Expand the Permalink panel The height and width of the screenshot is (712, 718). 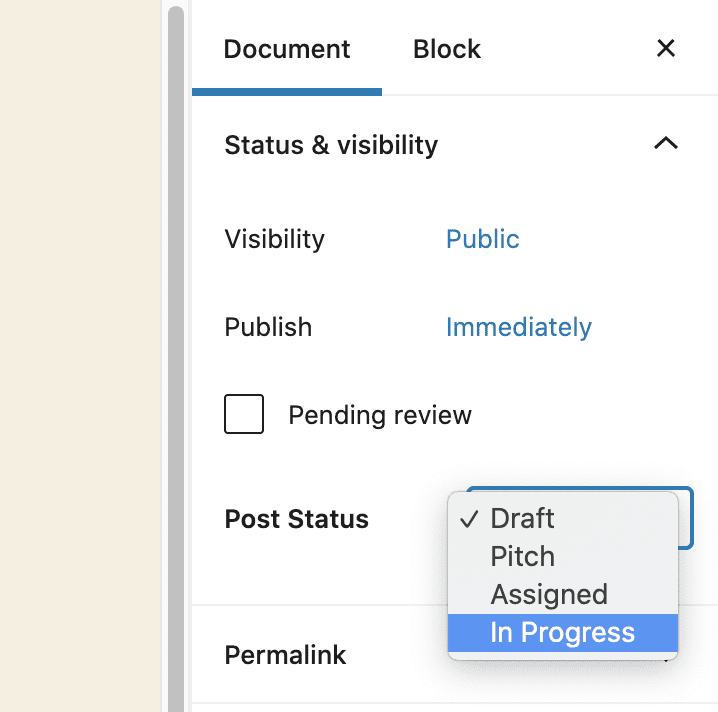pyautogui.click(x=285, y=656)
